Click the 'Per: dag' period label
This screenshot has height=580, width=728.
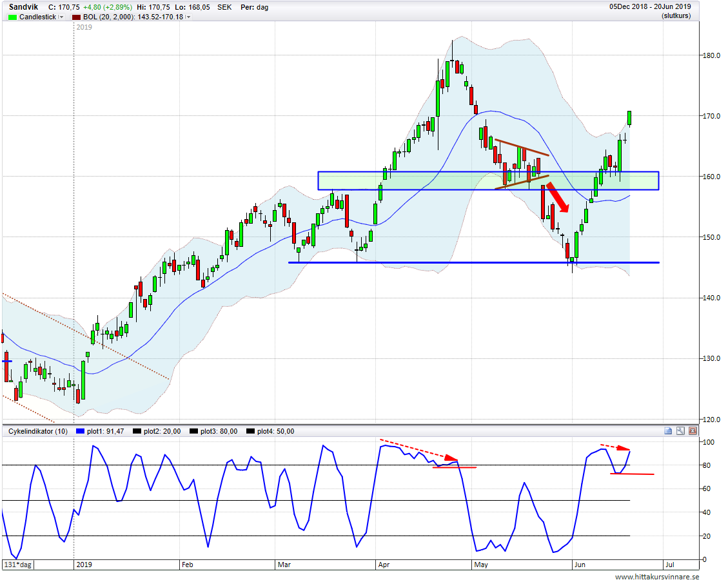254,8
